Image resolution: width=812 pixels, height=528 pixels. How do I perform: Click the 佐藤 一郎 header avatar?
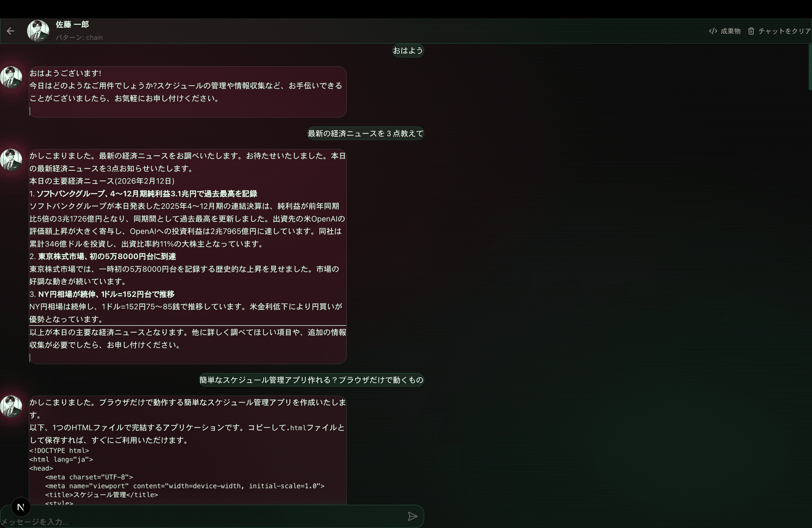38,31
